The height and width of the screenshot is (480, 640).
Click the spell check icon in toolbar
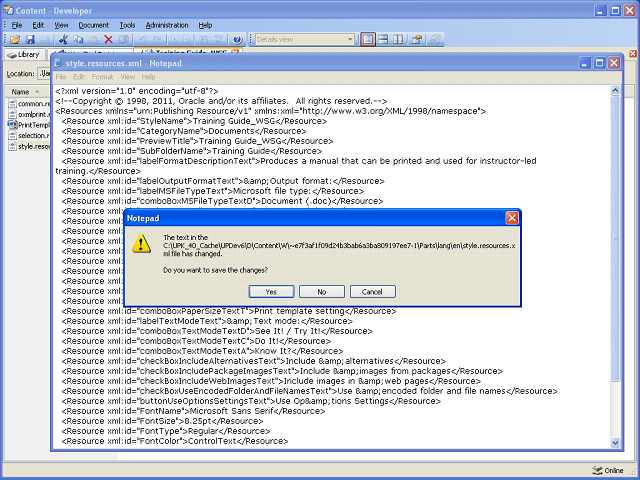(218, 40)
